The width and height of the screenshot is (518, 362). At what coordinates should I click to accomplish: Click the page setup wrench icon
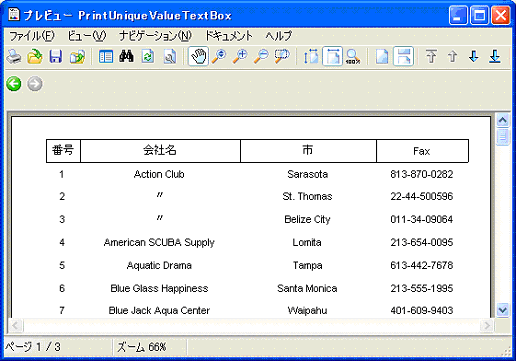[x=170, y=56]
